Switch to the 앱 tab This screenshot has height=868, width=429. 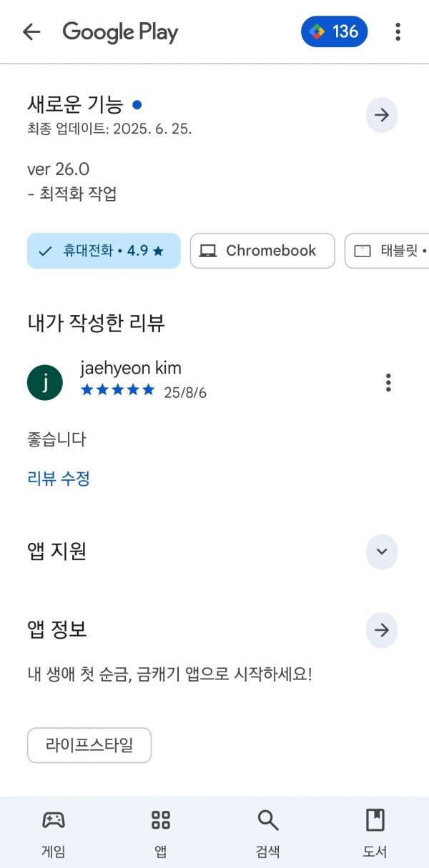click(x=161, y=833)
